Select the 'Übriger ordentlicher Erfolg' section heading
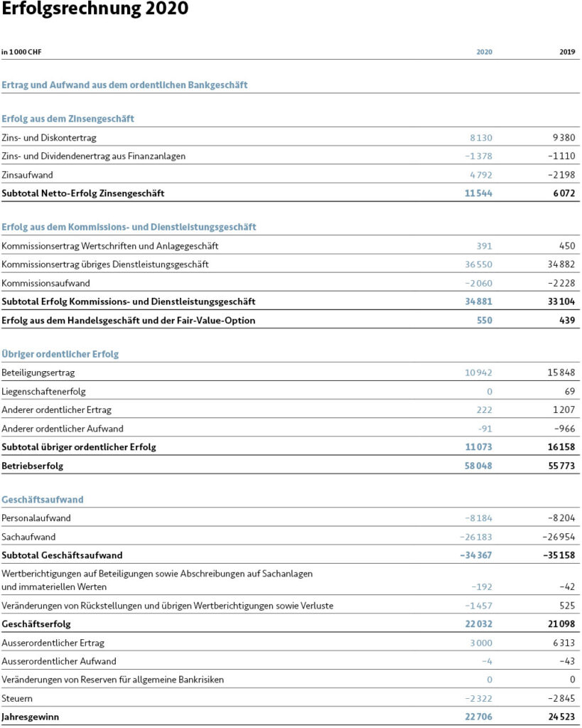This screenshot has height=728, width=582. pos(60,354)
